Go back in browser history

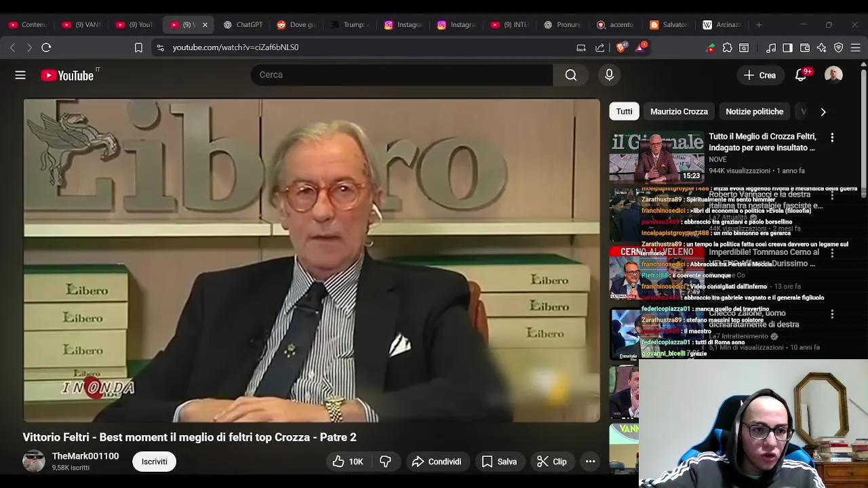pyautogui.click(x=12, y=47)
